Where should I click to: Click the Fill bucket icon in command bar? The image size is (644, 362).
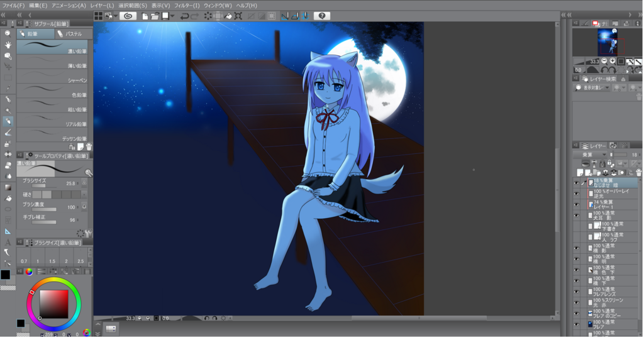pos(228,16)
